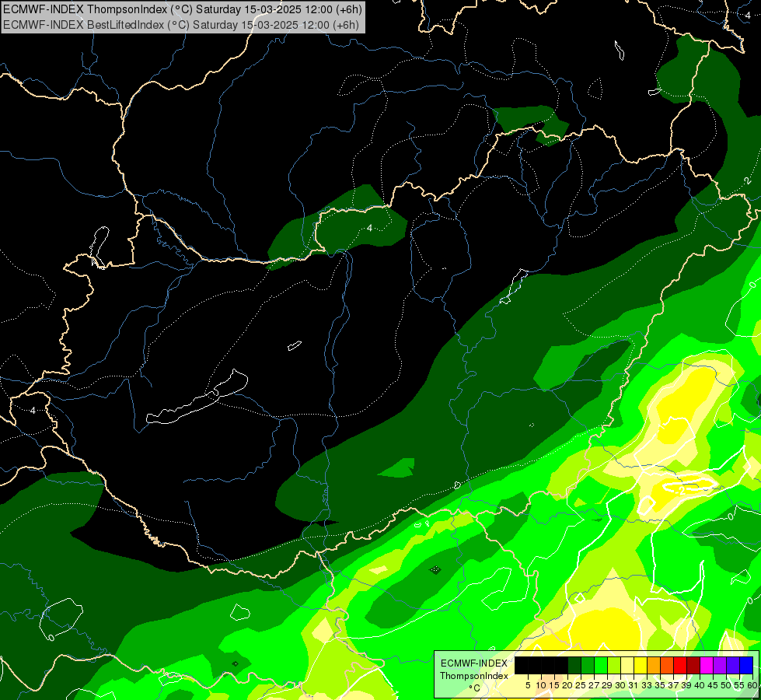
Task: Click legend scale value "29"
Action: 607,685
